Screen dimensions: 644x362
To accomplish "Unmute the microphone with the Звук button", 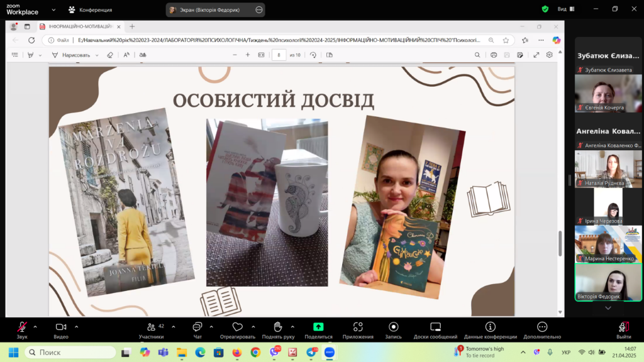I will click(22, 330).
